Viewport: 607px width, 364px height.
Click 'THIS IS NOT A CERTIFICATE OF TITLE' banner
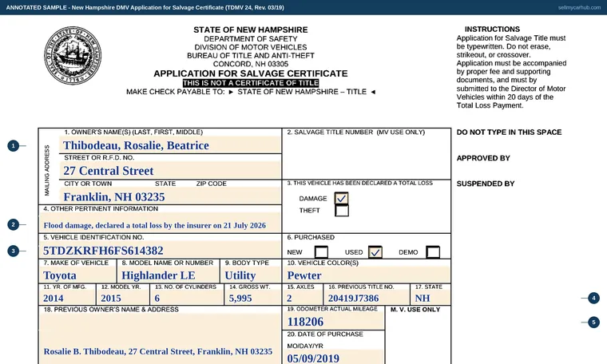click(x=251, y=83)
